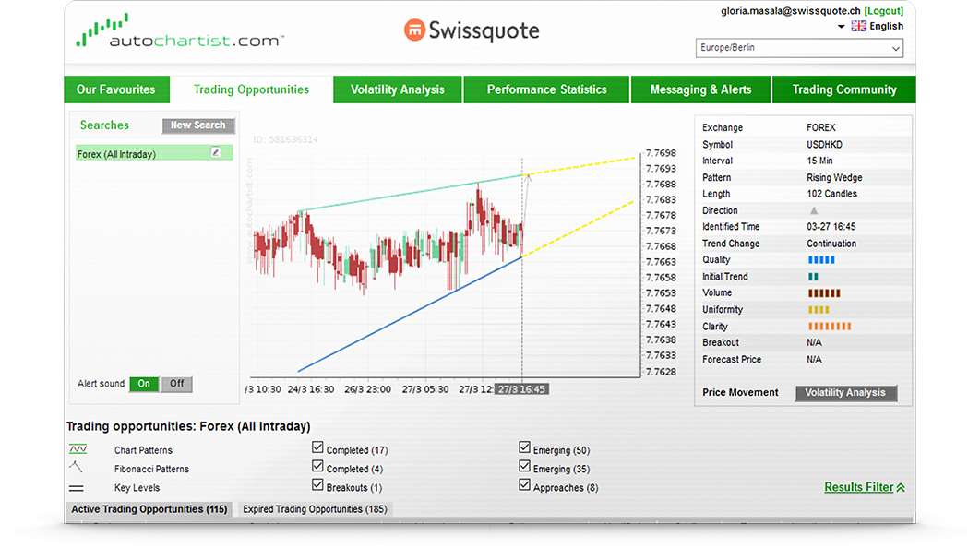
Task: Toggle Key Levels Approaches (8) checkbox
Action: 524,485
